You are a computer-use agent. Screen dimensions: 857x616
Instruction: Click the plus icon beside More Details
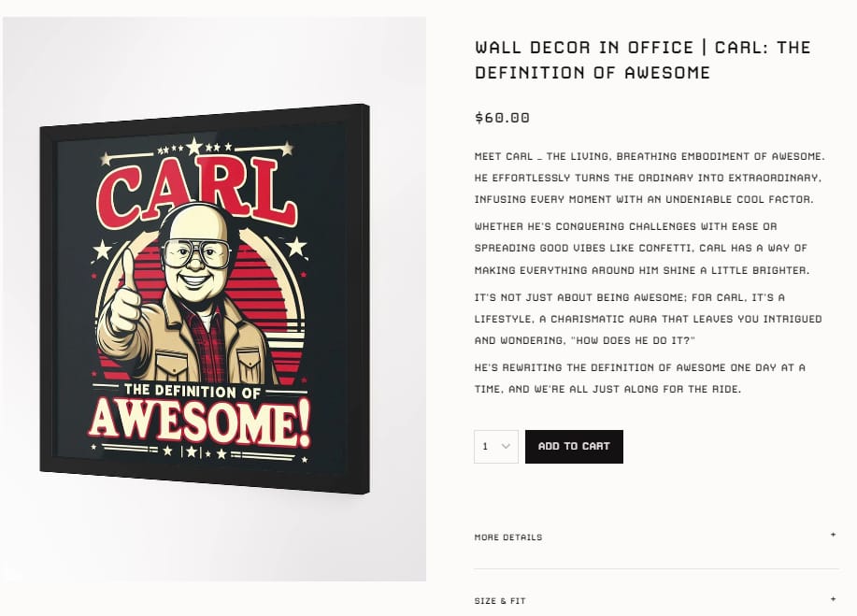[833, 535]
